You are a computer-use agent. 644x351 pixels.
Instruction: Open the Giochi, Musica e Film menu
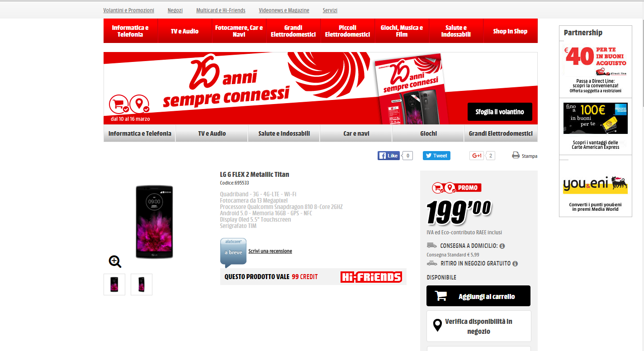pyautogui.click(x=402, y=31)
